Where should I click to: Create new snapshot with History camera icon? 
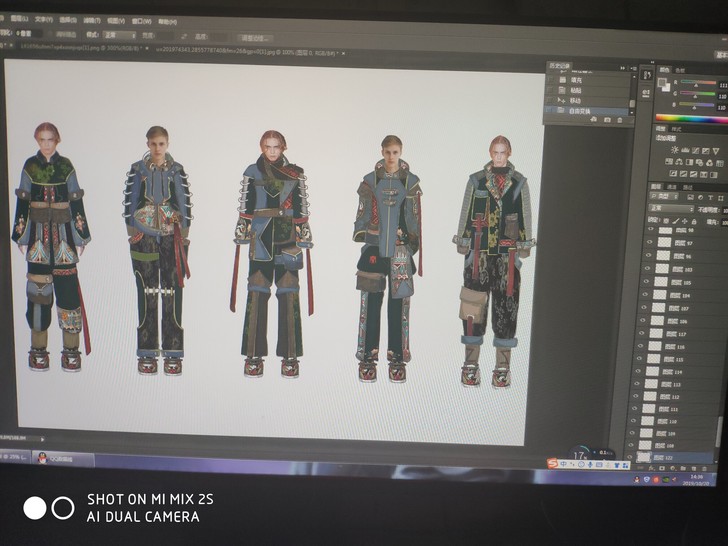click(x=607, y=120)
